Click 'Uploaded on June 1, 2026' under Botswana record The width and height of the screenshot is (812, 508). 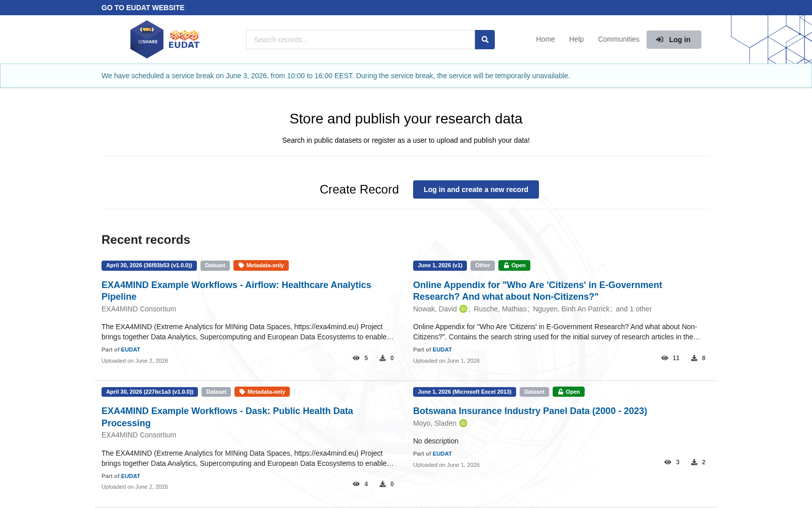point(446,465)
